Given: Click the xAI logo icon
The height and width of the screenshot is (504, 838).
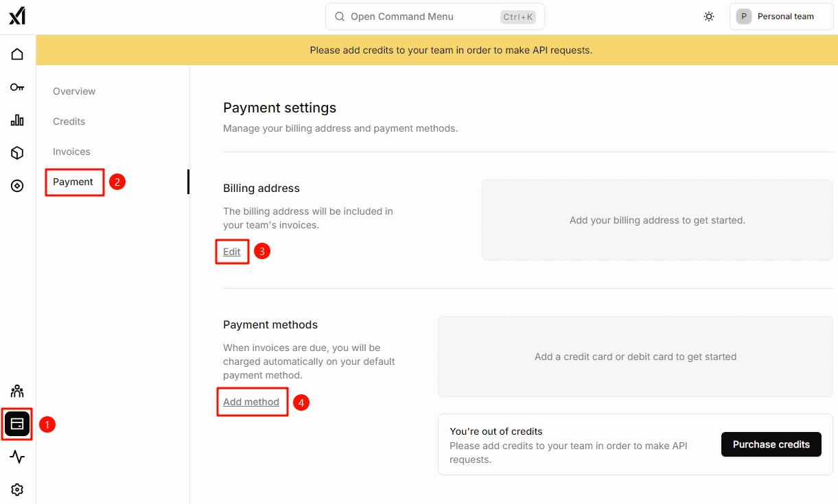Looking at the screenshot, I should pyautogui.click(x=17, y=16).
